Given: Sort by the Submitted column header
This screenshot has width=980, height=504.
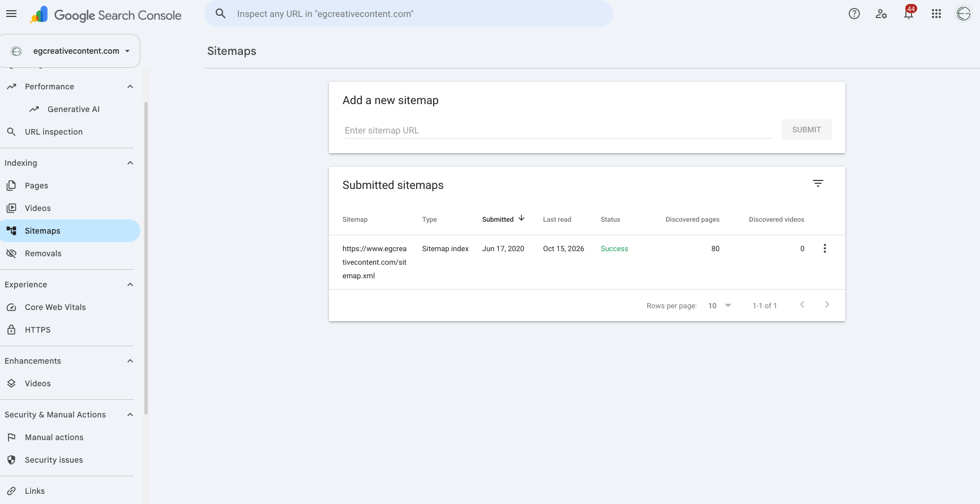Looking at the screenshot, I should pos(498,219).
